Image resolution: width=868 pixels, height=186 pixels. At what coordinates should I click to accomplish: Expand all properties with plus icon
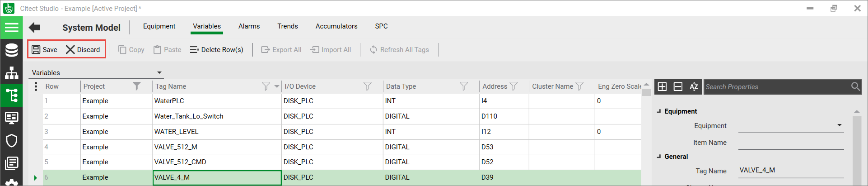[x=662, y=86]
